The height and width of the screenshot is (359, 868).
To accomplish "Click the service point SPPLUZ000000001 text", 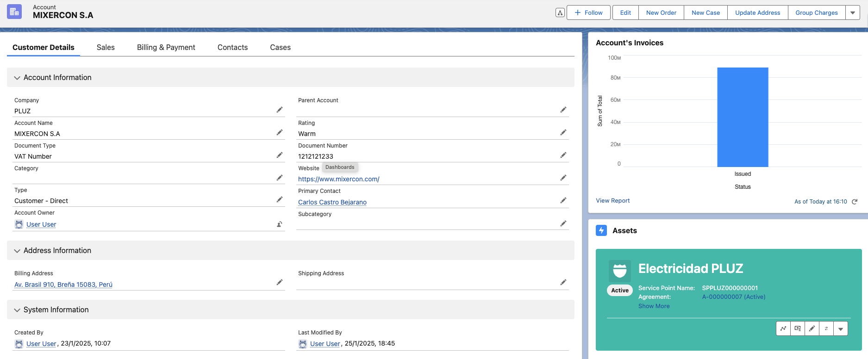I will [730, 288].
